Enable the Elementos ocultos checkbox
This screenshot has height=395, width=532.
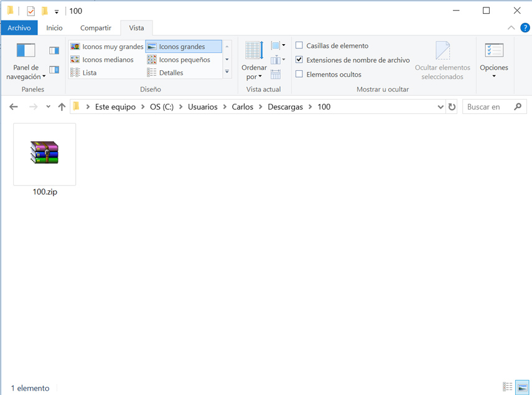299,74
